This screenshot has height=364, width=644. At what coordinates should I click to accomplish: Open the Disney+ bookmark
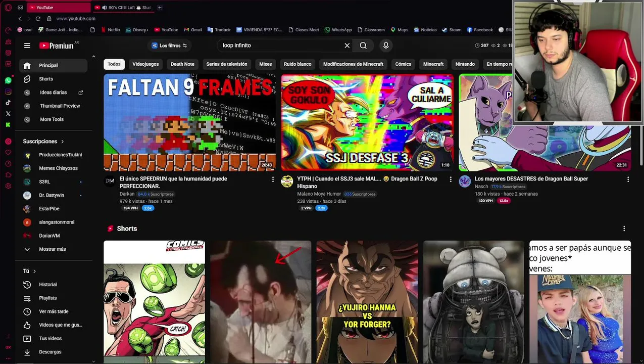click(x=137, y=30)
